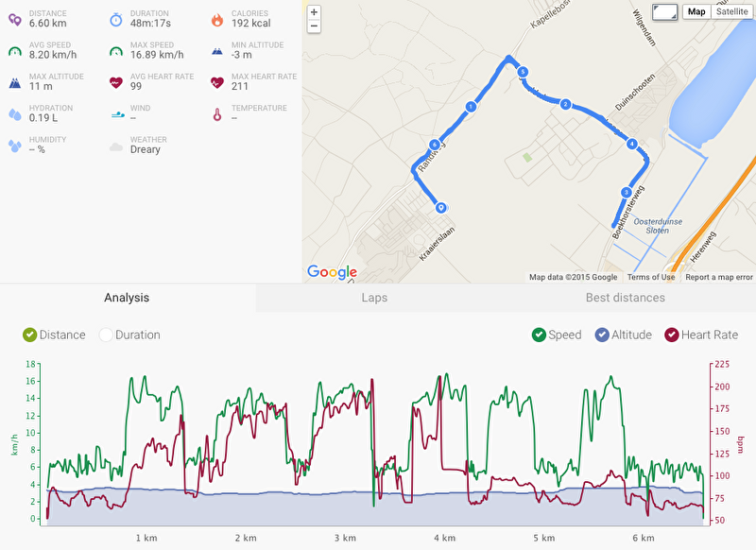The image size is (756, 550).
Task: Expand the map overview box control
Action: coord(665,11)
